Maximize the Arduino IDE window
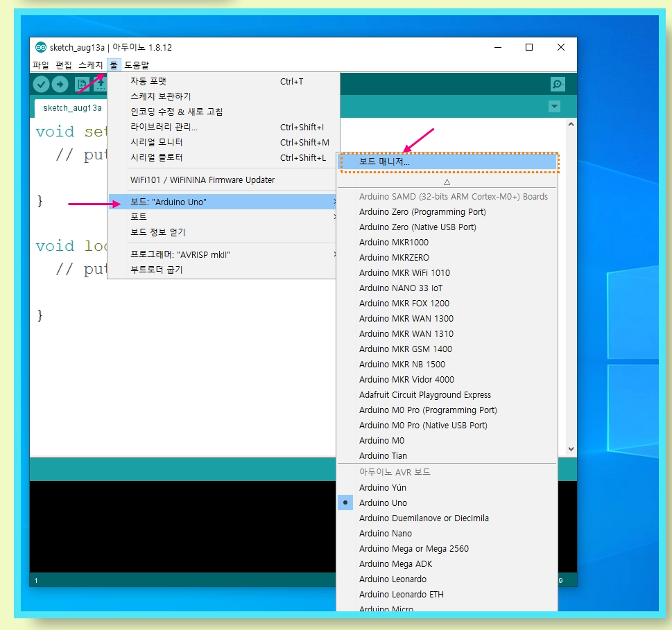The height and width of the screenshot is (630, 672). 529,47
